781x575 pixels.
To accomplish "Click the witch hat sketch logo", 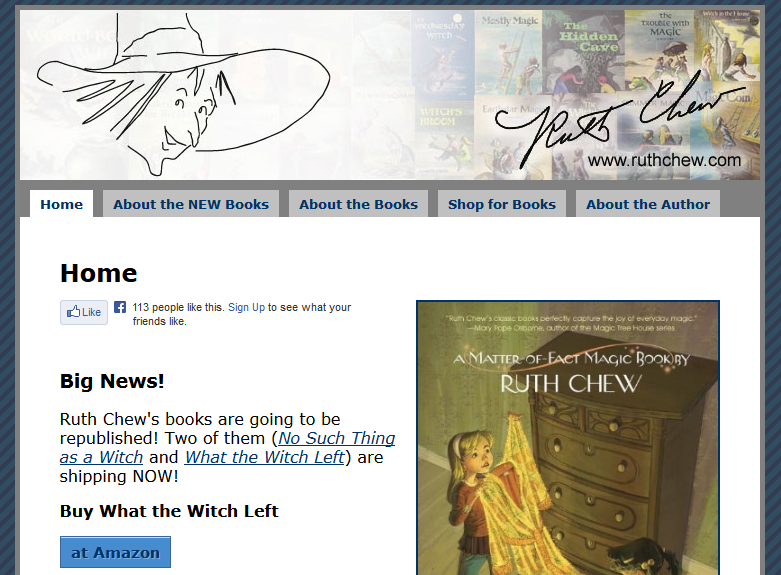I will pos(183,95).
